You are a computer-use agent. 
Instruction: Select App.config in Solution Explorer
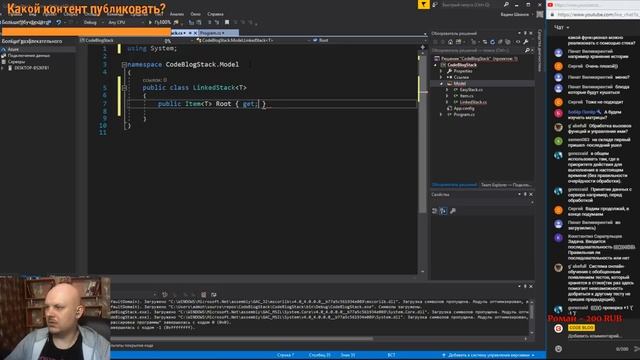[x=464, y=109]
